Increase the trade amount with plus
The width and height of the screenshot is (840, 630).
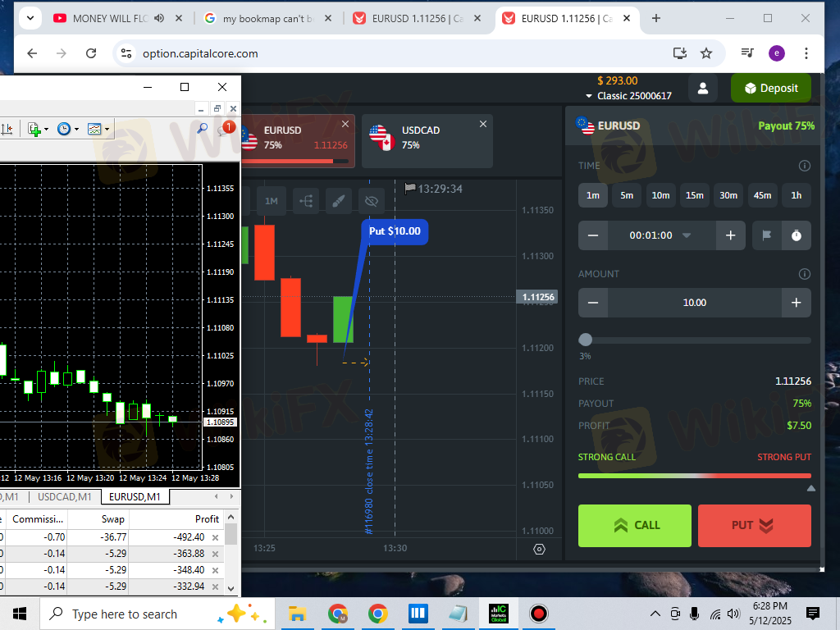[x=797, y=303]
